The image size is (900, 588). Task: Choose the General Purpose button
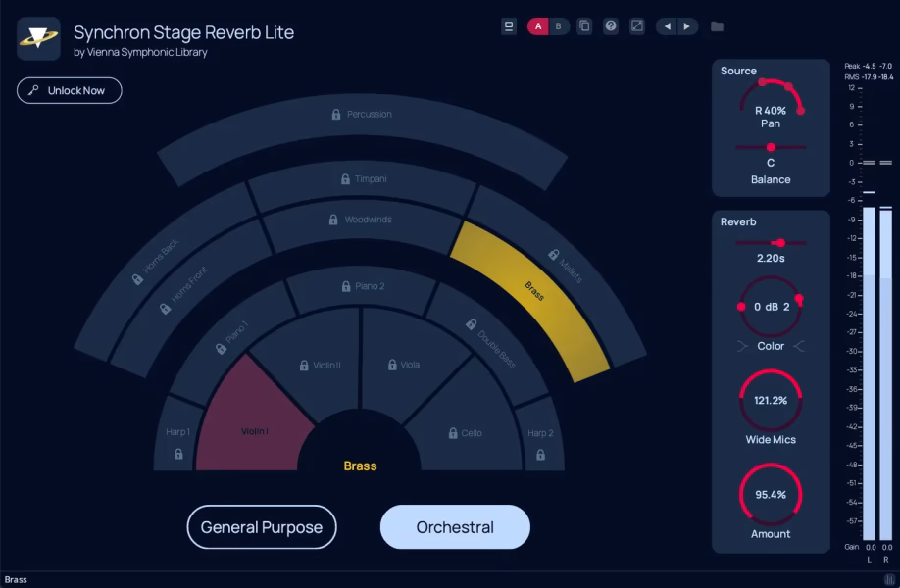262,527
